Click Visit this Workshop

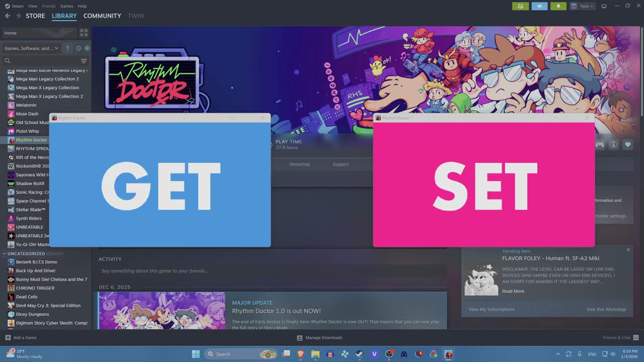tap(606, 309)
